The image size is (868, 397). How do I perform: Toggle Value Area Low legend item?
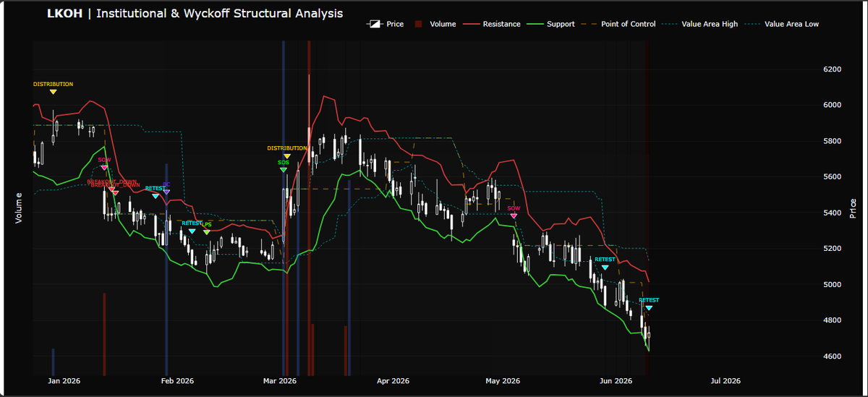[x=782, y=24]
